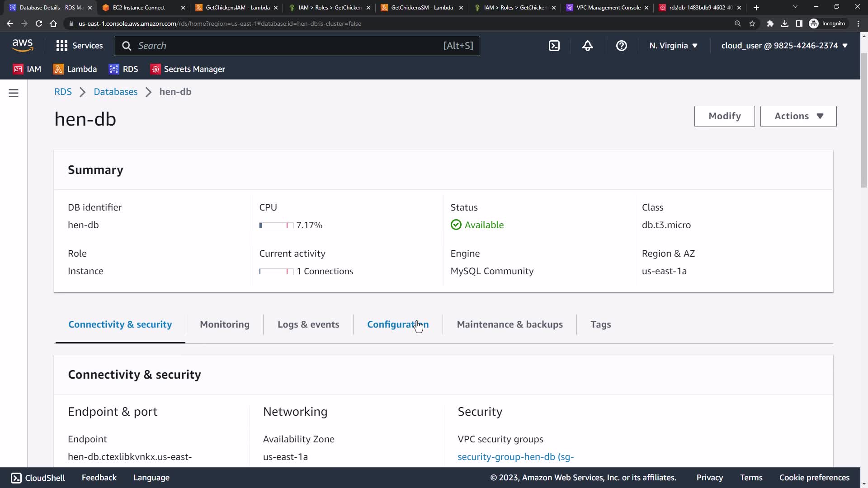Image resolution: width=868 pixels, height=488 pixels.
Task: Click the Secrets Manager shortcut icon
Action: point(156,69)
